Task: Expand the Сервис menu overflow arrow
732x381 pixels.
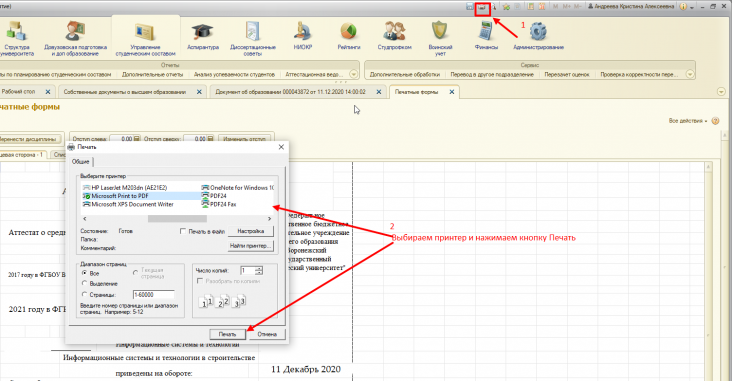Action: click(690, 74)
